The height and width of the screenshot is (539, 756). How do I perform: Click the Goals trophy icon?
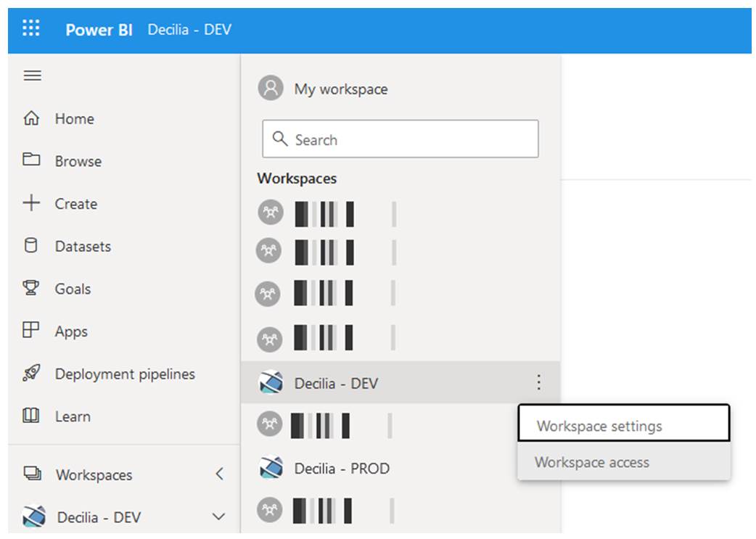pyautogui.click(x=31, y=288)
